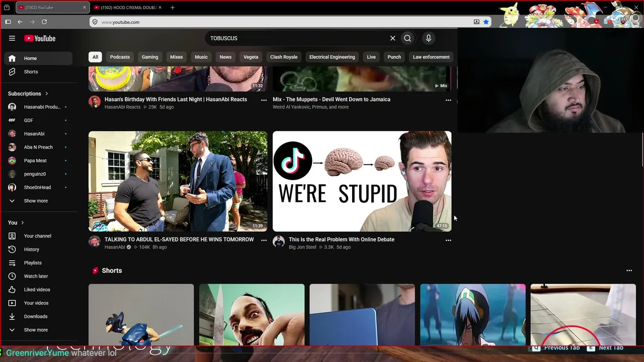The height and width of the screenshot is (362, 644).
Task: Open penguinz0 subscription channel
Action: 38,174
